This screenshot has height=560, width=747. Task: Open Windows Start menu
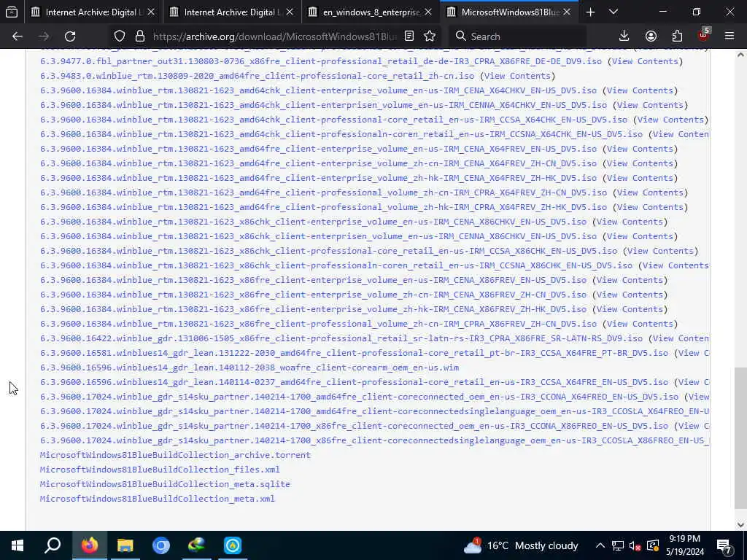coord(18,545)
